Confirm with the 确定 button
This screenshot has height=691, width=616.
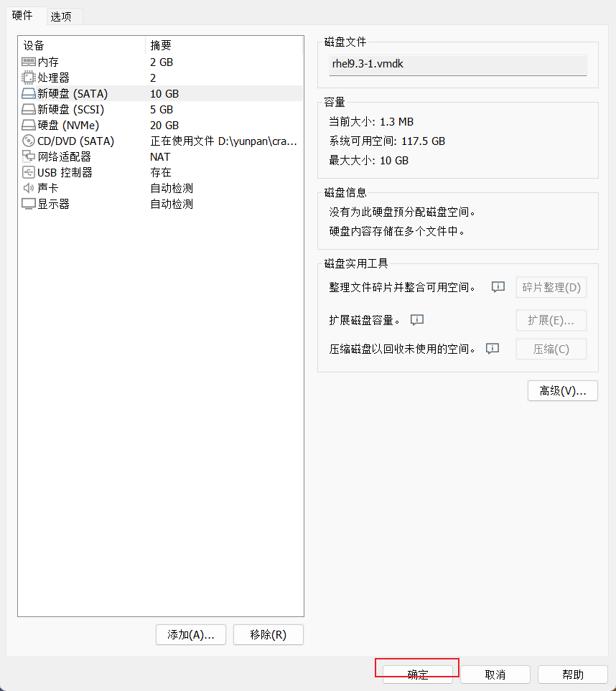(x=418, y=674)
